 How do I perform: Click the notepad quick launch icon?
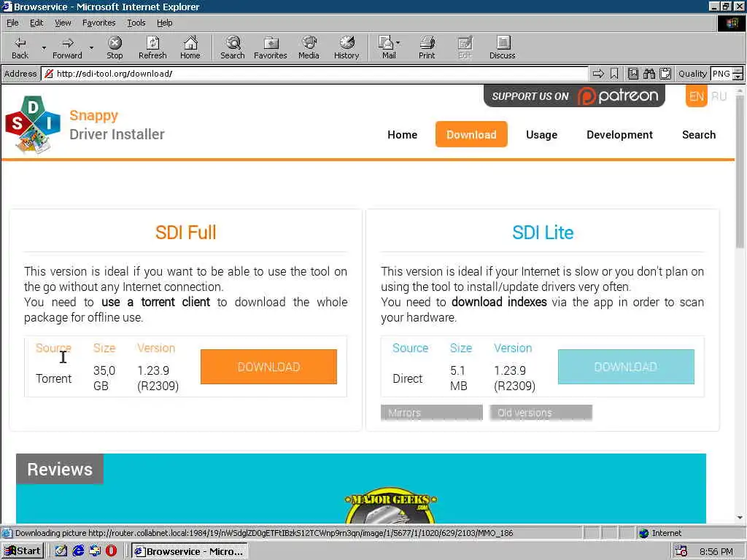61,551
